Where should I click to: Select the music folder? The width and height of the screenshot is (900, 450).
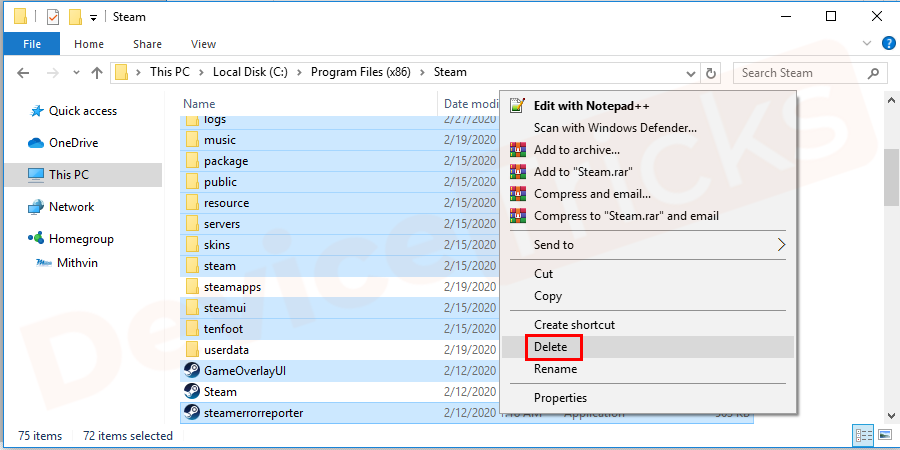coord(220,140)
